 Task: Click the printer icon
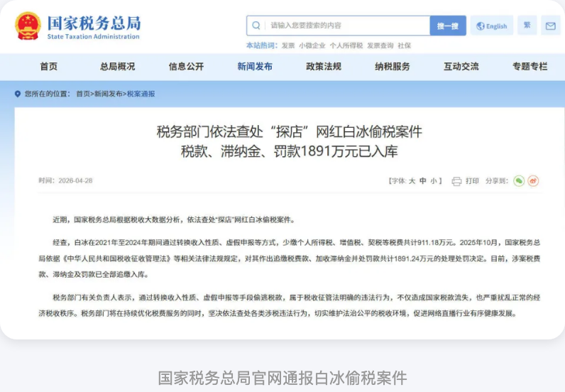456,181
